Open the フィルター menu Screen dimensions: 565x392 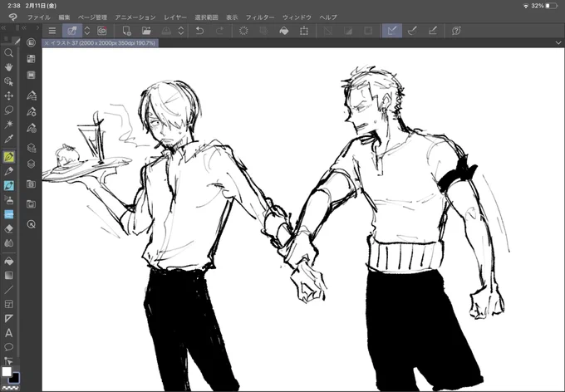pos(260,17)
